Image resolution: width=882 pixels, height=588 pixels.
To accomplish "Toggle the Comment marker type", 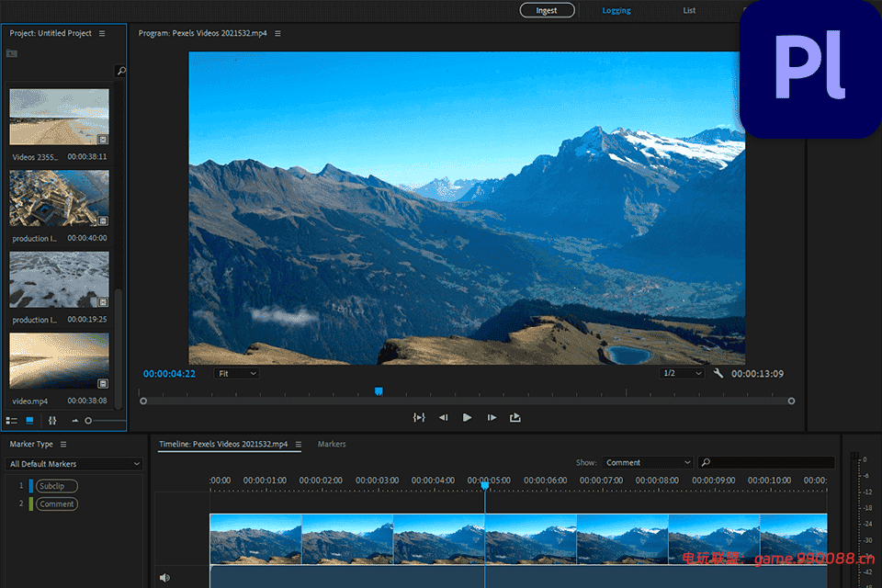I will [x=55, y=503].
